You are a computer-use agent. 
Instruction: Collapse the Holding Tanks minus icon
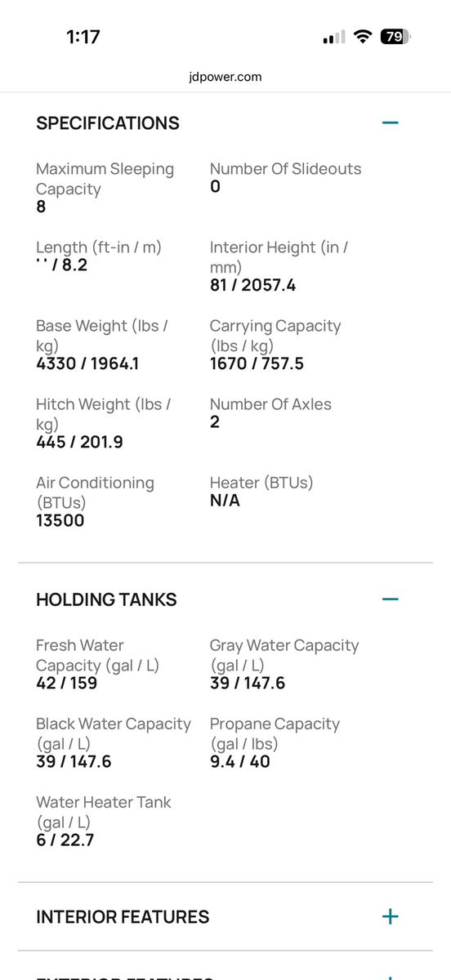(391, 599)
